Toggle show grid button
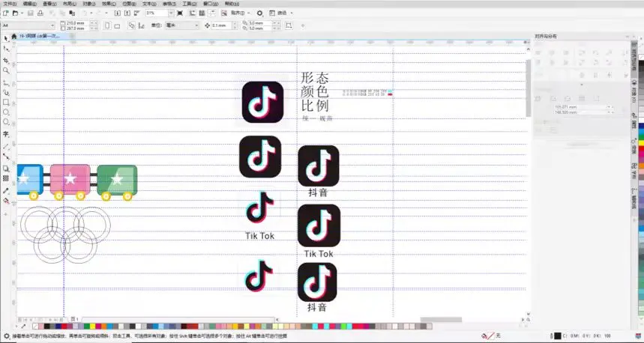 coord(202,13)
